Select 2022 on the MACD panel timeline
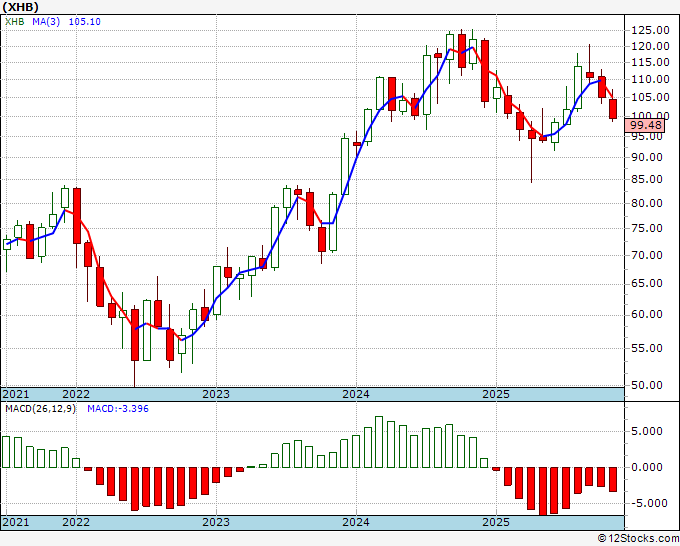This screenshot has width=680, height=546. point(76,522)
